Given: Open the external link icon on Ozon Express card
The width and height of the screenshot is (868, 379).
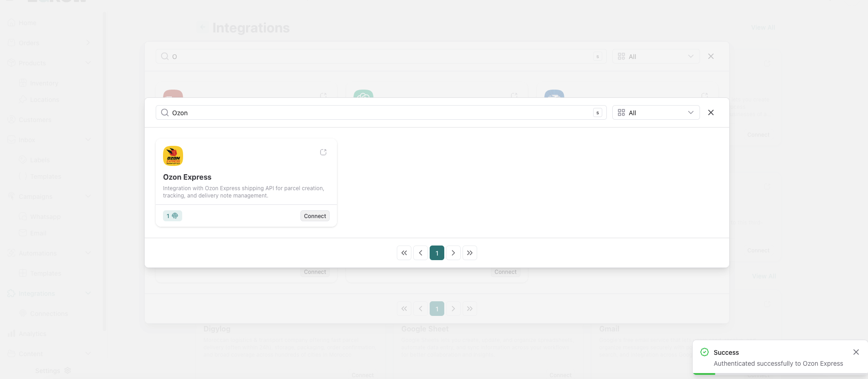Looking at the screenshot, I should pyautogui.click(x=323, y=152).
